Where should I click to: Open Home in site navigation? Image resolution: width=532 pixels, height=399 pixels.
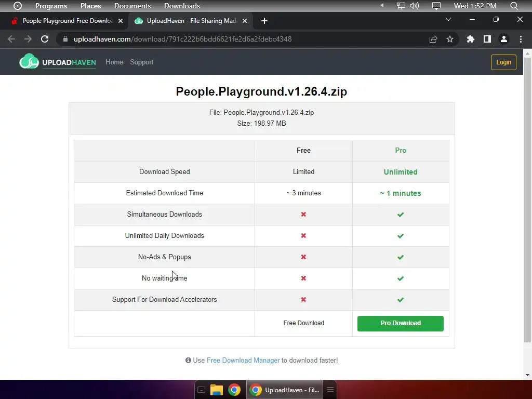pos(114,62)
